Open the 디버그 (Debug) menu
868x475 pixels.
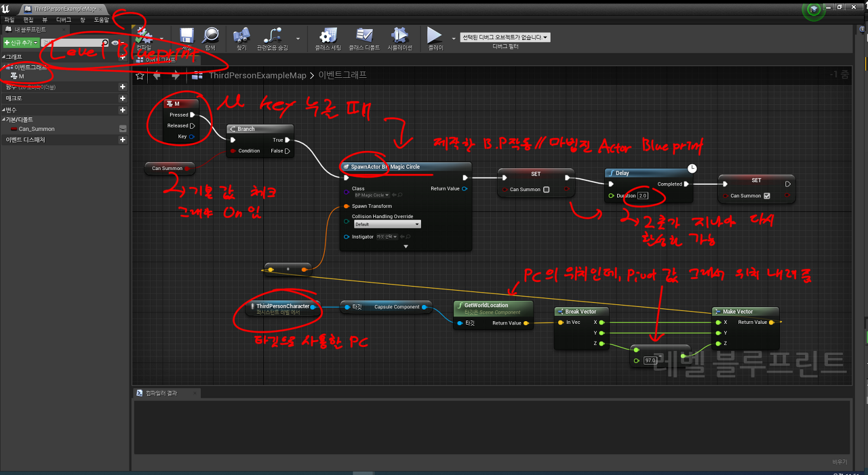64,20
